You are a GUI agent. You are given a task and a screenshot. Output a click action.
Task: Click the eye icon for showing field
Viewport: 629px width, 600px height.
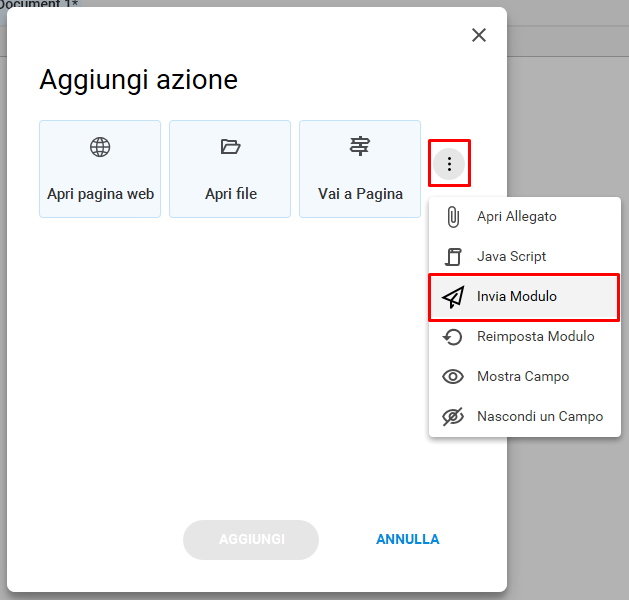[x=453, y=377]
